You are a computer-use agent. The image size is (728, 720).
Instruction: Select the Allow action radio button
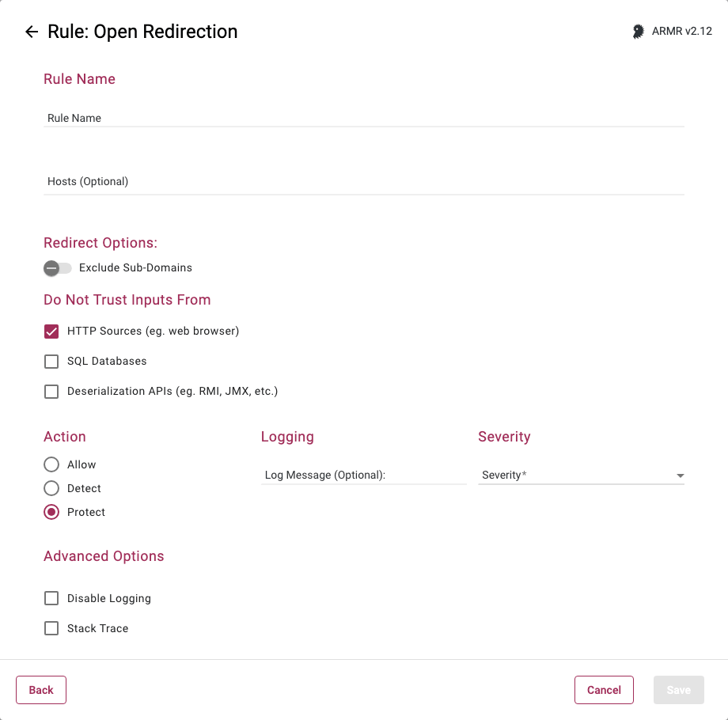51,464
